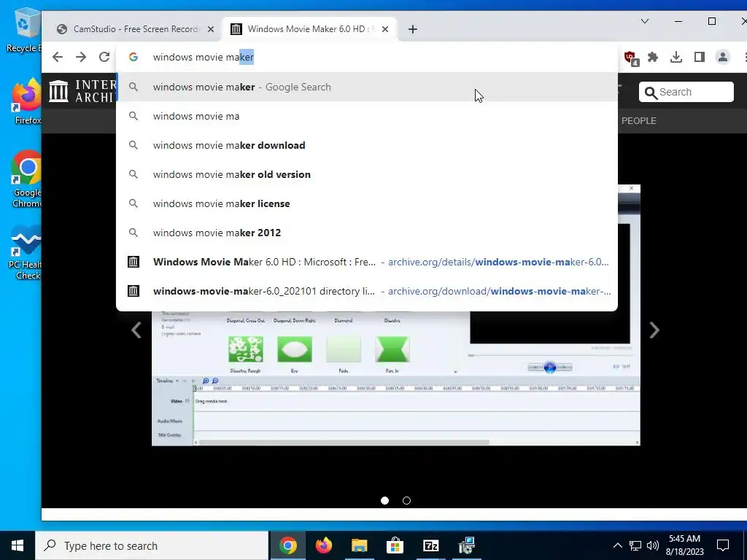Image resolution: width=747 pixels, height=560 pixels.
Task: Toggle the Chrome side panel icon
Action: click(700, 57)
